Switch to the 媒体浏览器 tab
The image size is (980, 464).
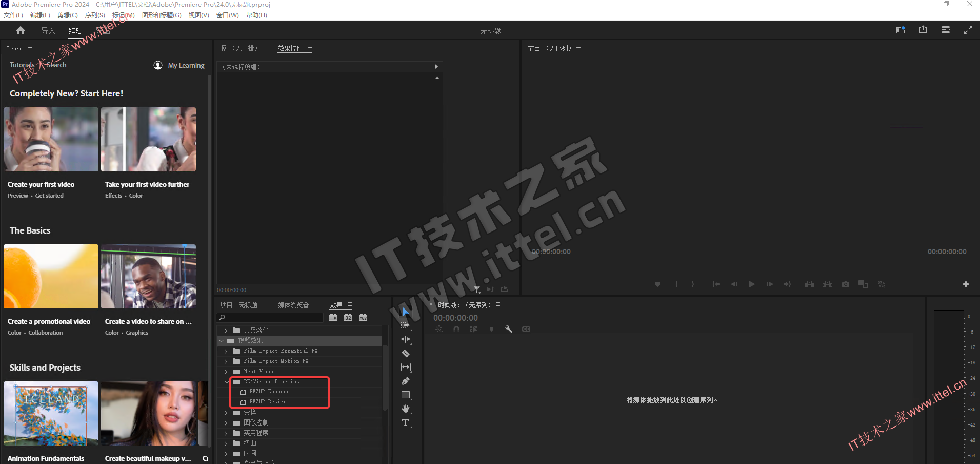click(x=293, y=305)
